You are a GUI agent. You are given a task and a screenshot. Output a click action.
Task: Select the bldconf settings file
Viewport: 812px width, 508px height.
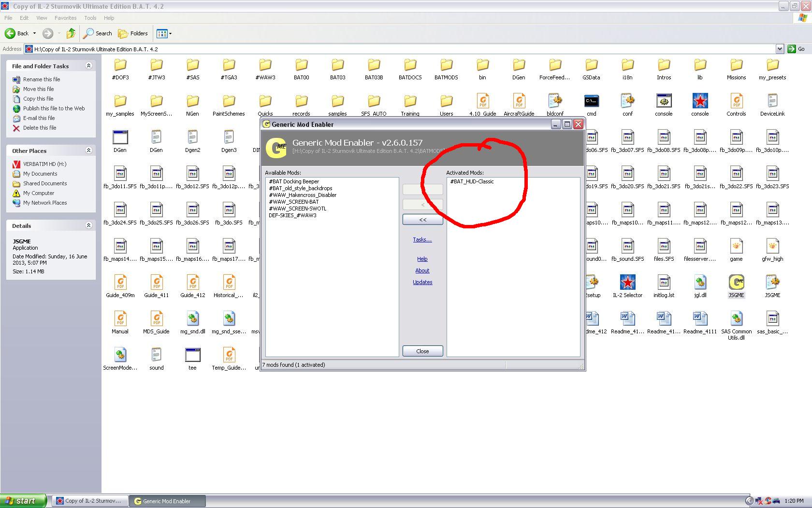coord(555,105)
